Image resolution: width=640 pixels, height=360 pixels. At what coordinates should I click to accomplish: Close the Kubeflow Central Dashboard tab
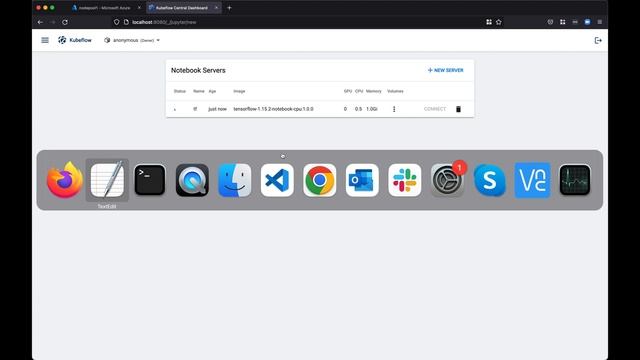(216, 8)
